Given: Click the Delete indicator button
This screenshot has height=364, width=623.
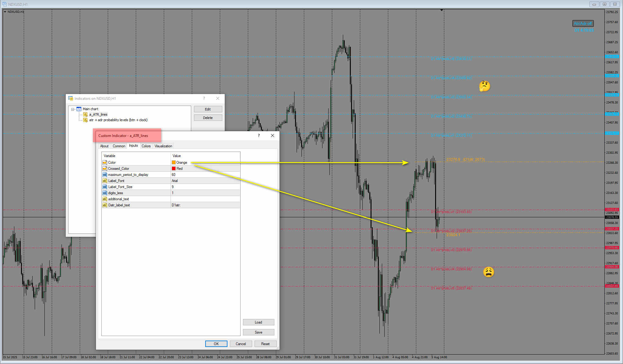Looking at the screenshot, I should click(x=208, y=118).
